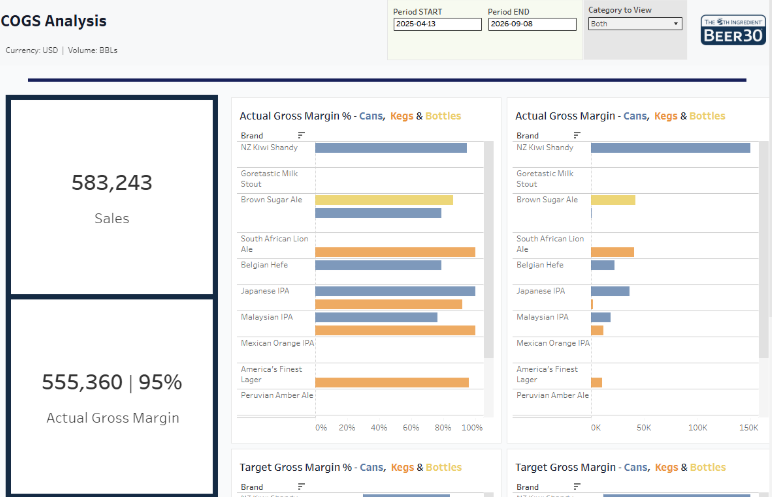Screen dimensions: 772x497
Task: Select NZ Kiwi Shandy bar in Actual Gross Margin chart
Action: tap(671, 148)
